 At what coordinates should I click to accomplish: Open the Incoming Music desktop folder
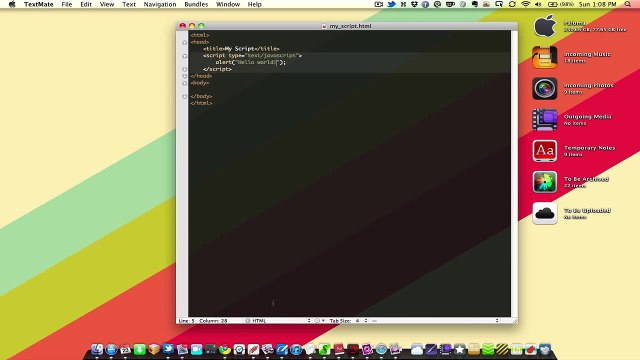pos(544,58)
